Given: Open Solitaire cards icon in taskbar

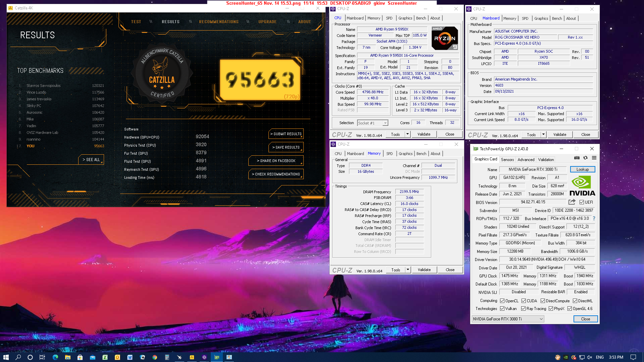Looking at the screenshot, I should tap(142, 357).
